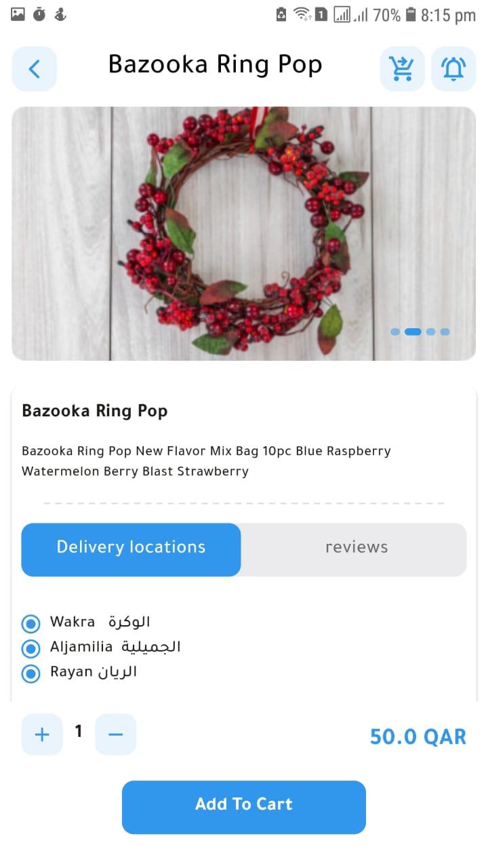This screenshot has height=868, width=488.
Task: Tap the picture notification icon in status bar
Action: 18,14
